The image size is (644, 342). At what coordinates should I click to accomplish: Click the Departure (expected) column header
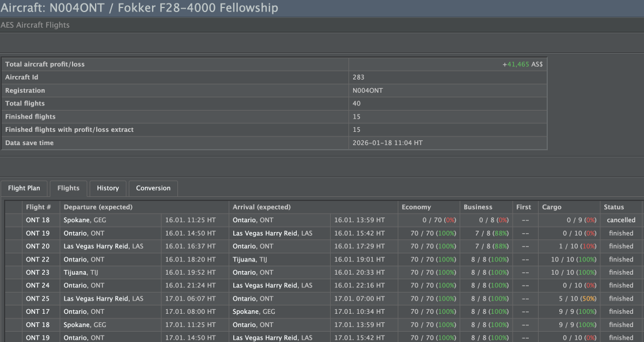(x=98, y=207)
